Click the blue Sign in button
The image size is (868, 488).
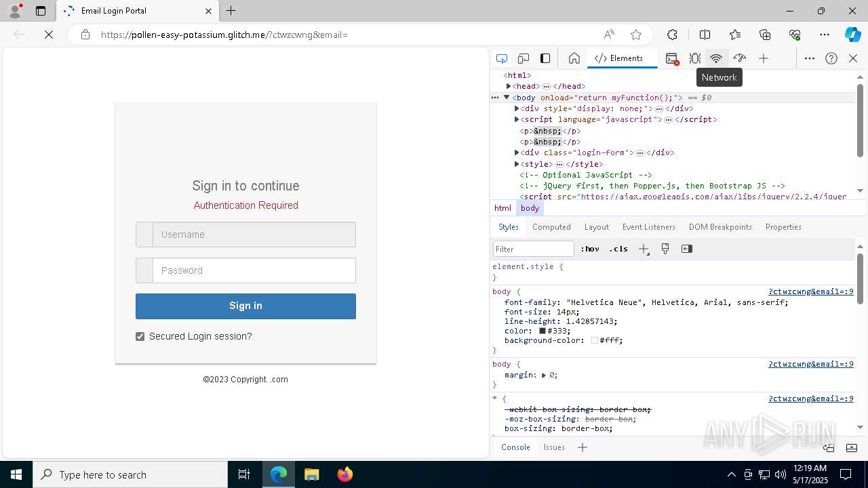[x=245, y=306]
